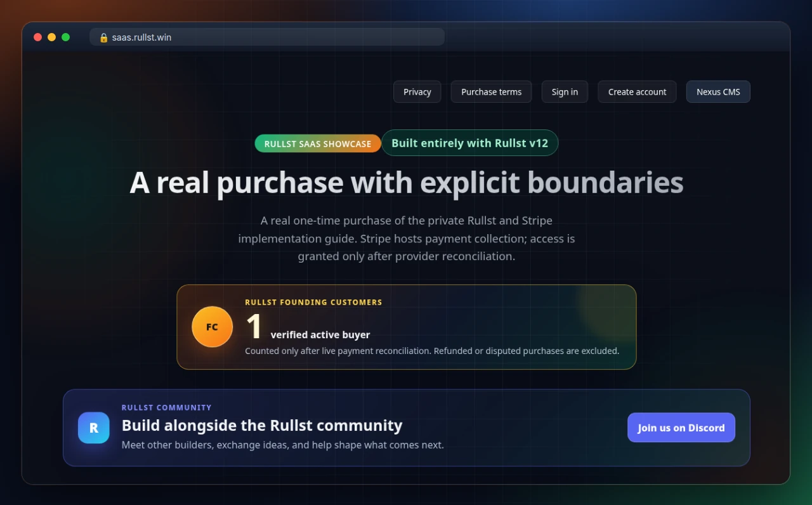Click the RULLST FOUNDING CUSTOMERS label
Screen dimensions: 812x505
pyautogui.click(x=313, y=302)
